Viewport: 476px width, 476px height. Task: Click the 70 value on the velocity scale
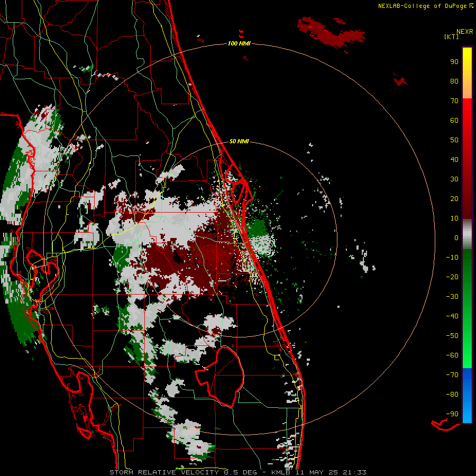click(x=454, y=101)
